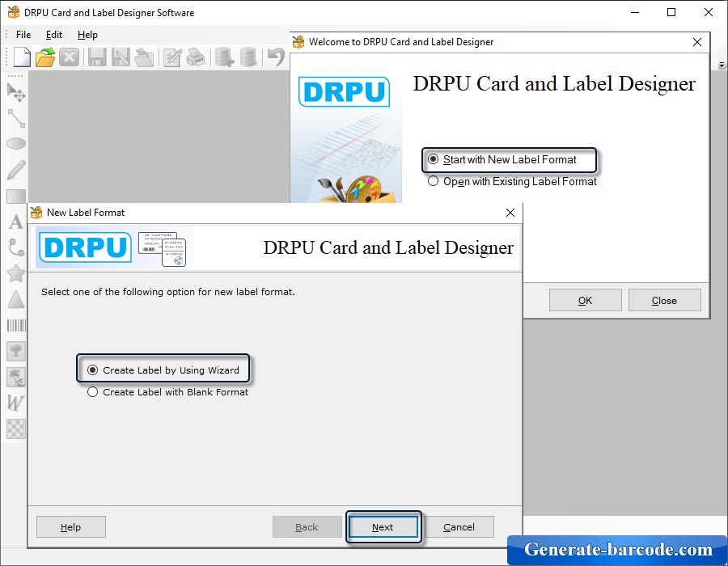Image resolution: width=728 pixels, height=566 pixels.
Task: Click the plain database toolbar icon
Action: tap(248, 57)
